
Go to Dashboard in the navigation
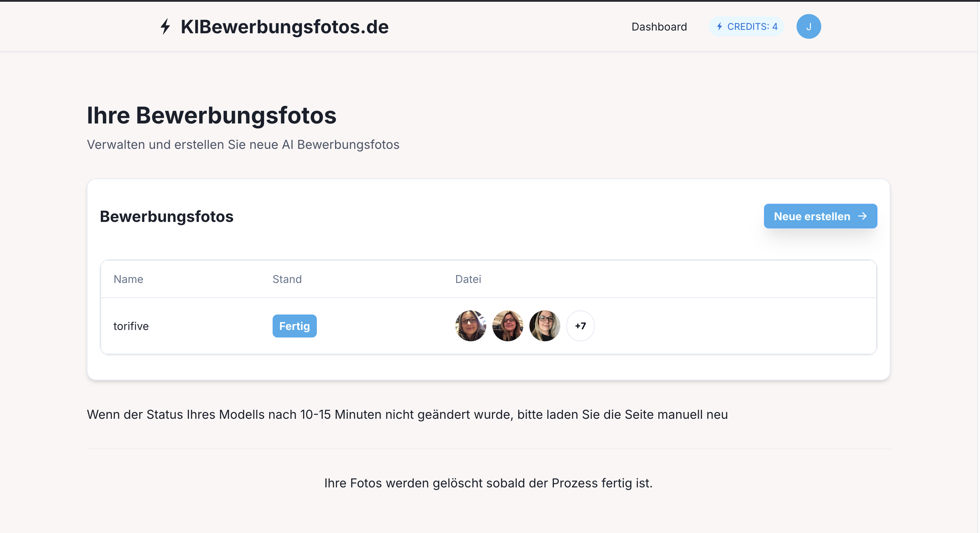[x=659, y=27]
